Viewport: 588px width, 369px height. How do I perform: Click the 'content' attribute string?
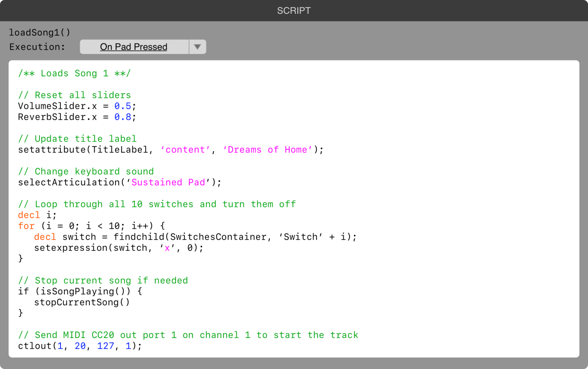(x=185, y=150)
